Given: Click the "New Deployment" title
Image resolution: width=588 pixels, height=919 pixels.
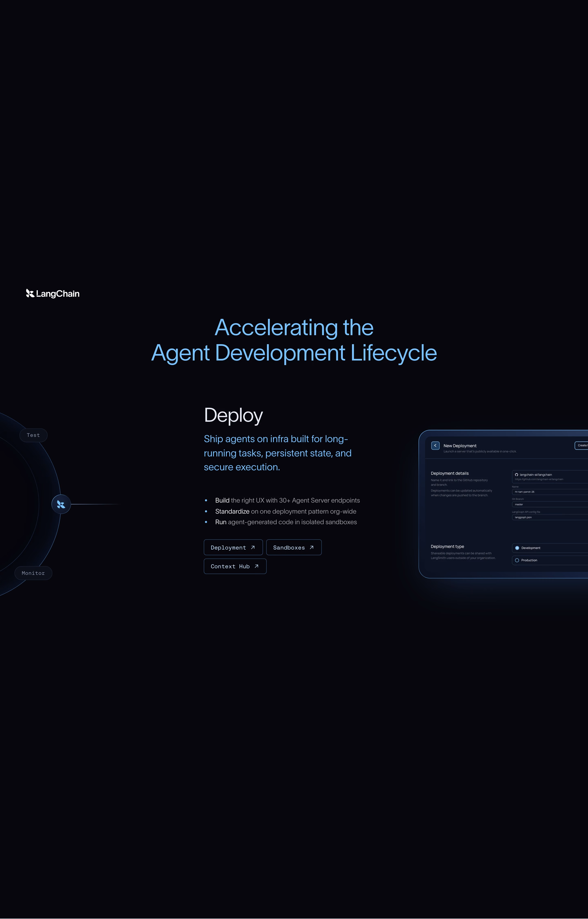Looking at the screenshot, I should coord(460,446).
